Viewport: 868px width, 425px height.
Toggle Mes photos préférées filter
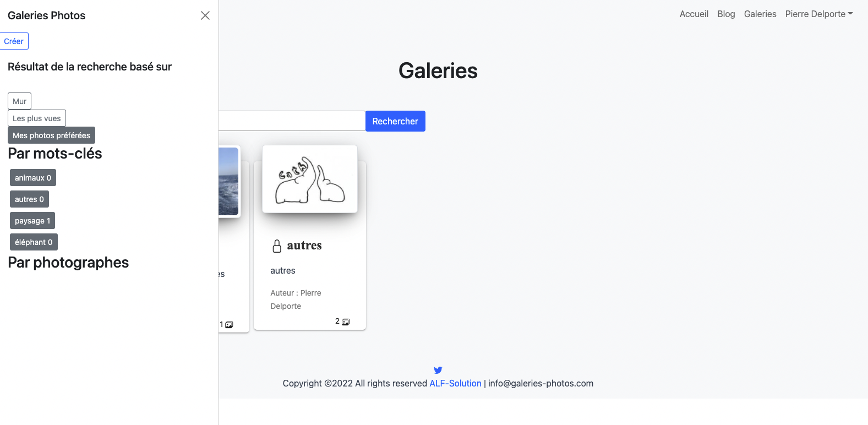[x=51, y=135]
